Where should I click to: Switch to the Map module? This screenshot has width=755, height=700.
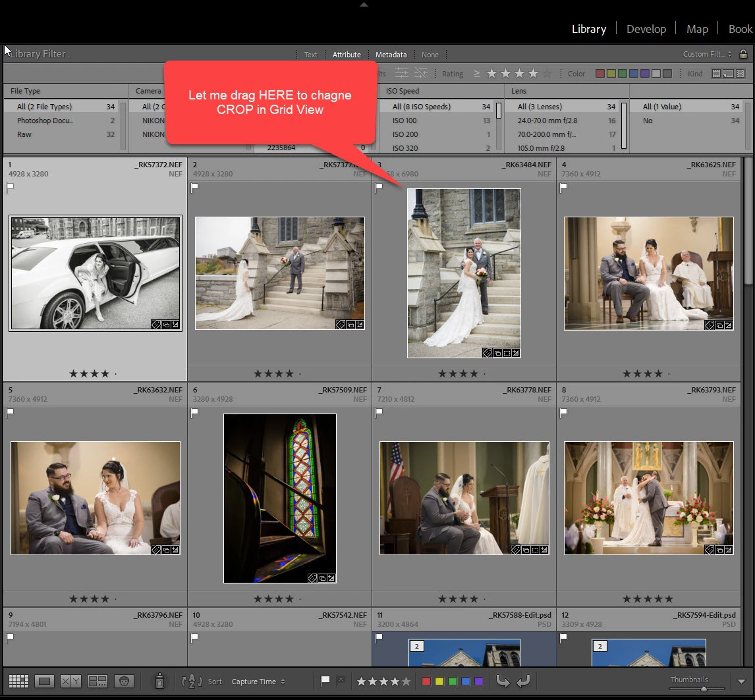(x=697, y=29)
